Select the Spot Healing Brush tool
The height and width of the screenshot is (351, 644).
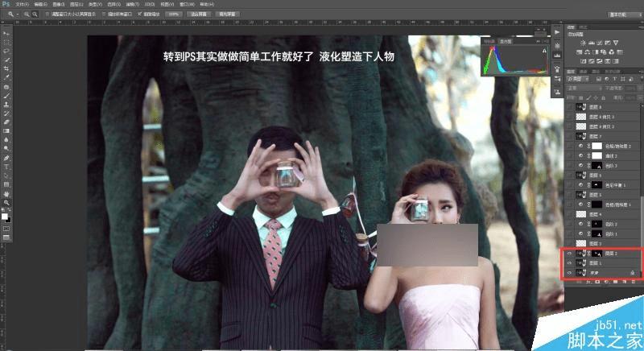(6, 87)
